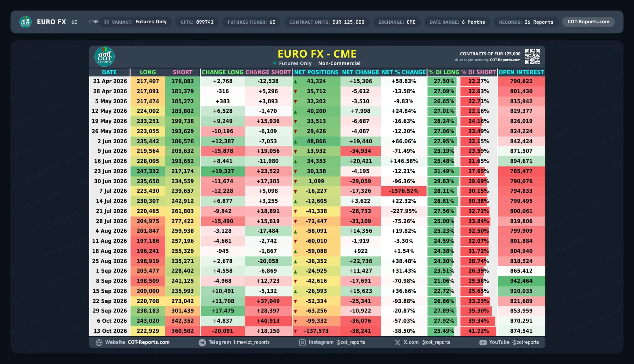This screenshot has height=364, width=634.
Task: Click the 31.49% OI long bar
Action: (x=444, y=171)
